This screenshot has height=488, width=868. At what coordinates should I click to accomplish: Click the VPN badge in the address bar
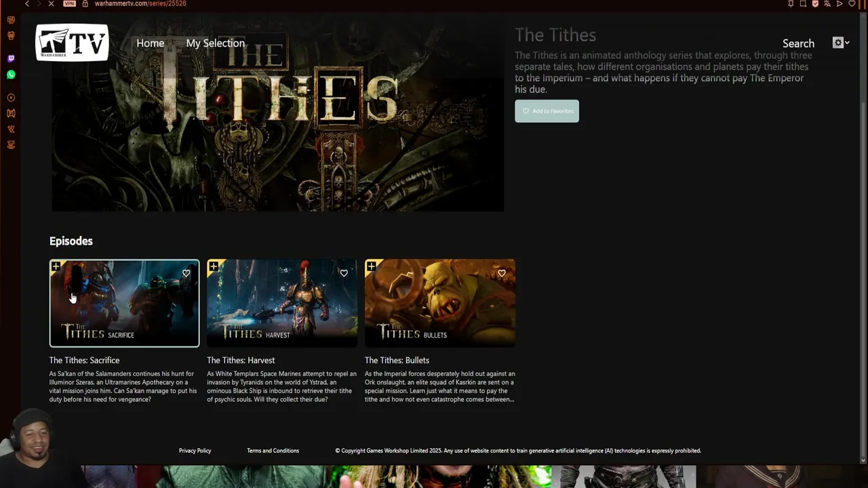click(69, 3)
